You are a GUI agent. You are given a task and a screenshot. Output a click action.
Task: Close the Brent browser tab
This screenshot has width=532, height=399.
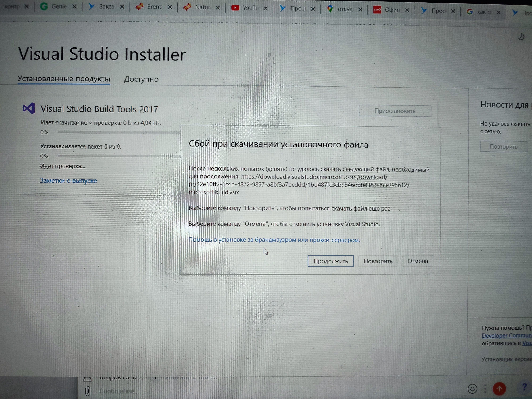[170, 7]
